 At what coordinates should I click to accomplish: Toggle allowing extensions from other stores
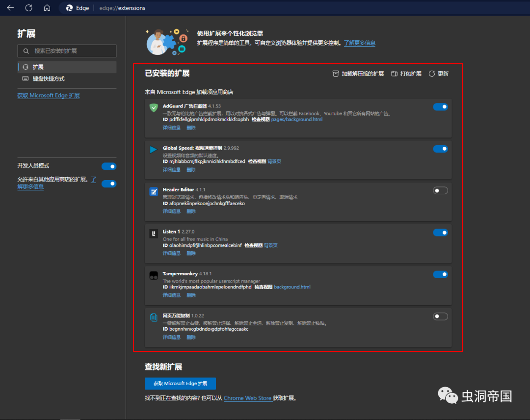(x=109, y=184)
